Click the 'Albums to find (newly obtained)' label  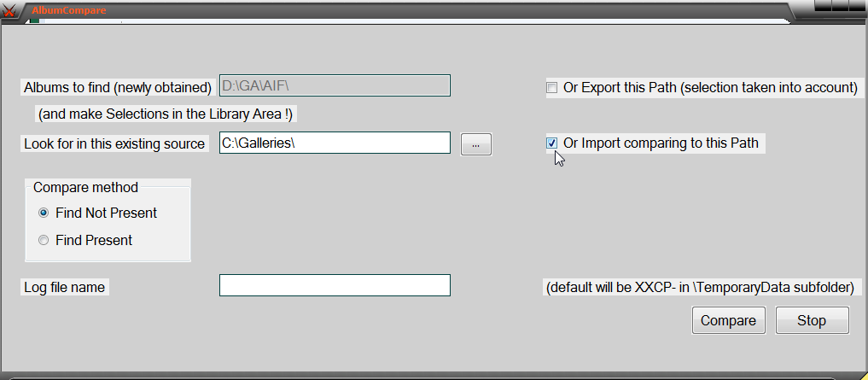[118, 87]
